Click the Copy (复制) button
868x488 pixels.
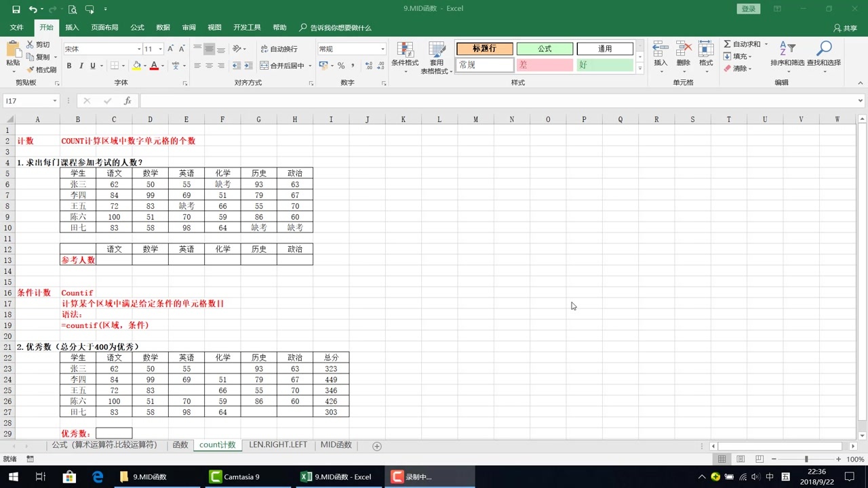[x=39, y=57]
